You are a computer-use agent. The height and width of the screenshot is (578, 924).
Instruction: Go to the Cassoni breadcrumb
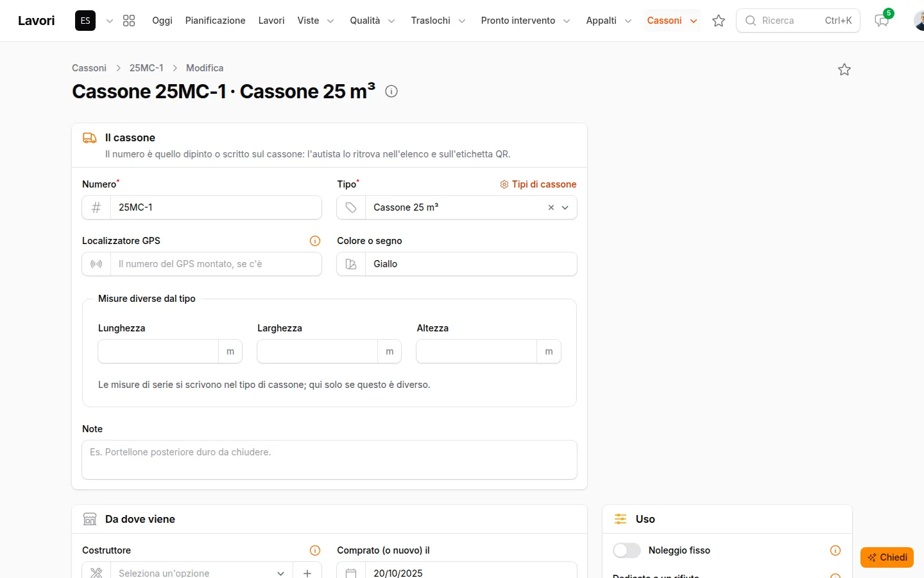(x=89, y=68)
